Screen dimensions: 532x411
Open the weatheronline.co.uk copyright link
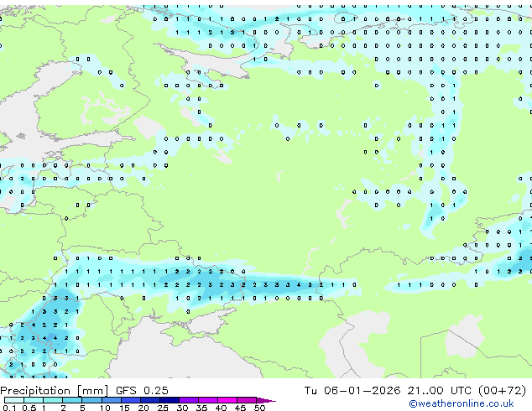point(461,403)
